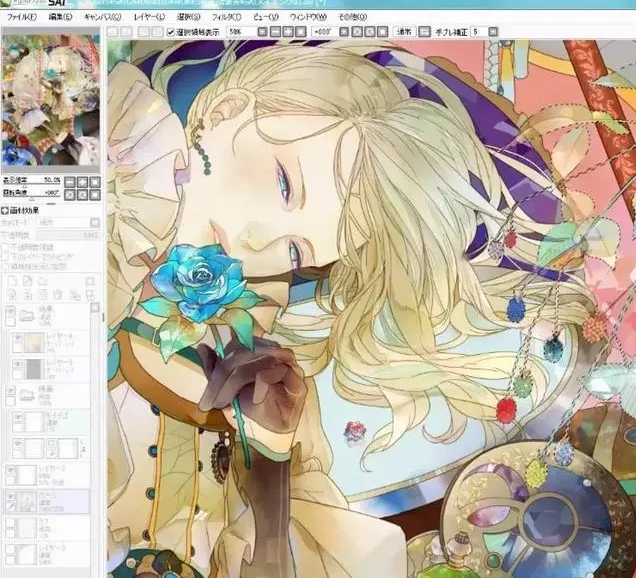
Task: Rotate canvas counterclockwise from the toolbar
Action: (x=357, y=32)
